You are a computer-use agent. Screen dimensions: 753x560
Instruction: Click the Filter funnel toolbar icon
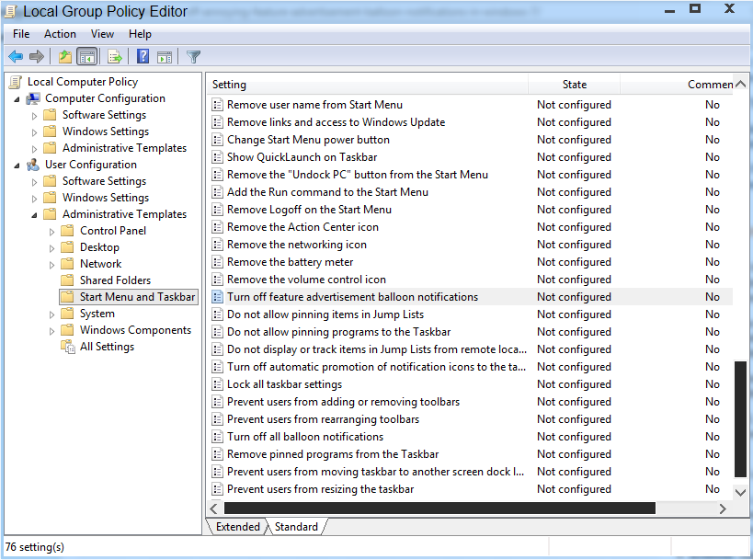tap(193, 57)
